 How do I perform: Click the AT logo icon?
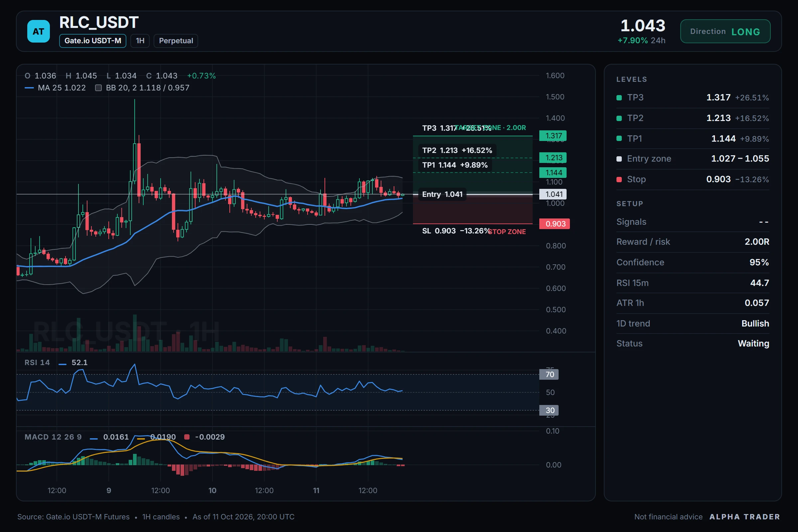click(38, 31)
